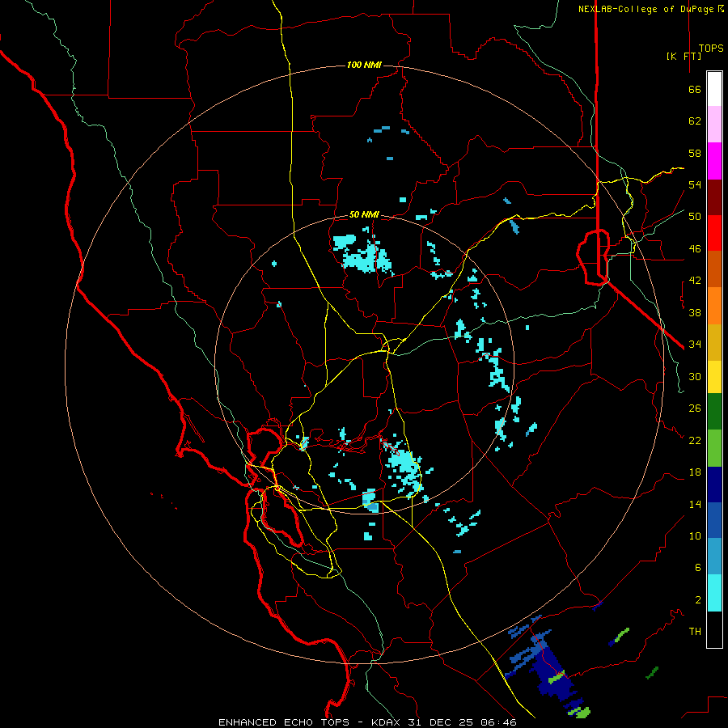Click the legend value 30

695,376
